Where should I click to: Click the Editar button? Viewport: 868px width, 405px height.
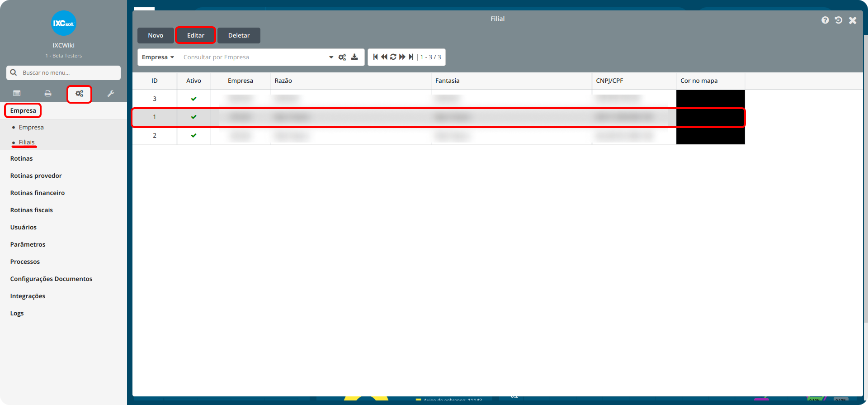point(196,35)
